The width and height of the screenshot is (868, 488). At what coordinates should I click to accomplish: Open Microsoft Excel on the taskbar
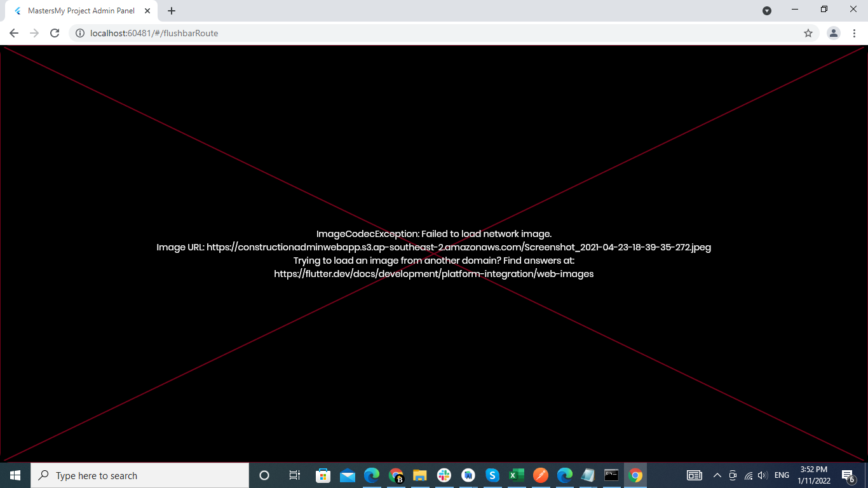point(517,475)
